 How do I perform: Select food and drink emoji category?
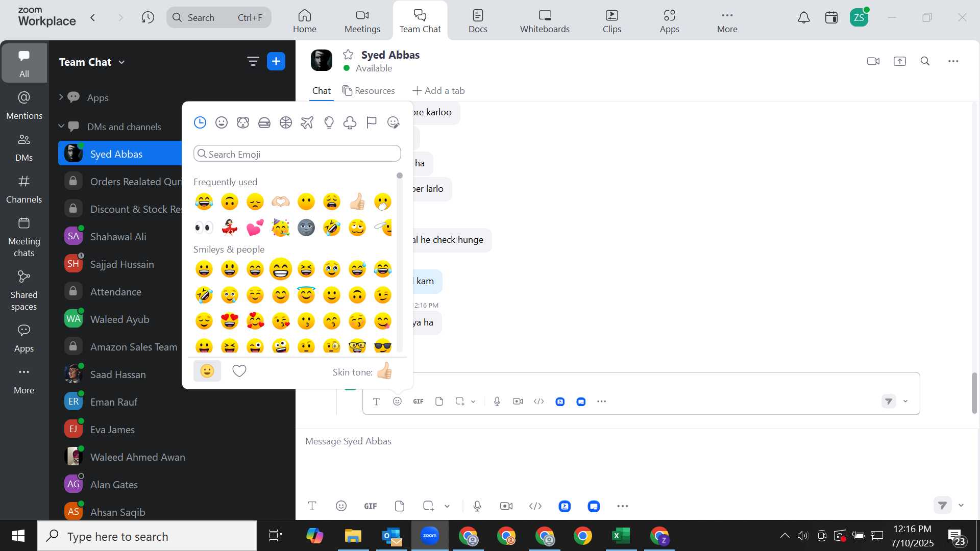coord(264,122)
